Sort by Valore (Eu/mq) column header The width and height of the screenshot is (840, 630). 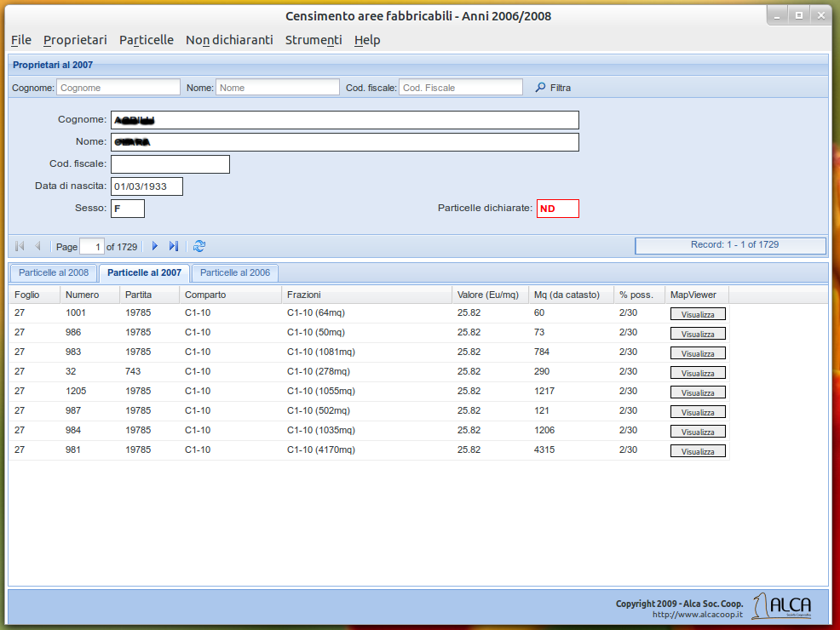click(x=490, y=295)
